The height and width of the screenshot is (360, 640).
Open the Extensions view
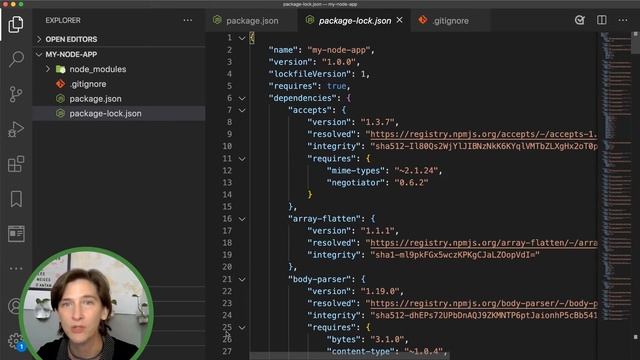point(16,164)
